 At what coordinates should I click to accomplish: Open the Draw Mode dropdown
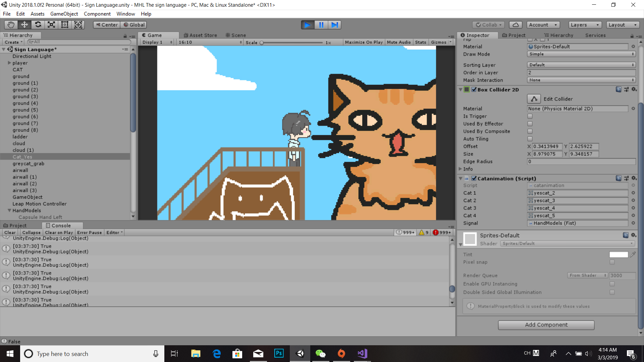coord(581,54)
